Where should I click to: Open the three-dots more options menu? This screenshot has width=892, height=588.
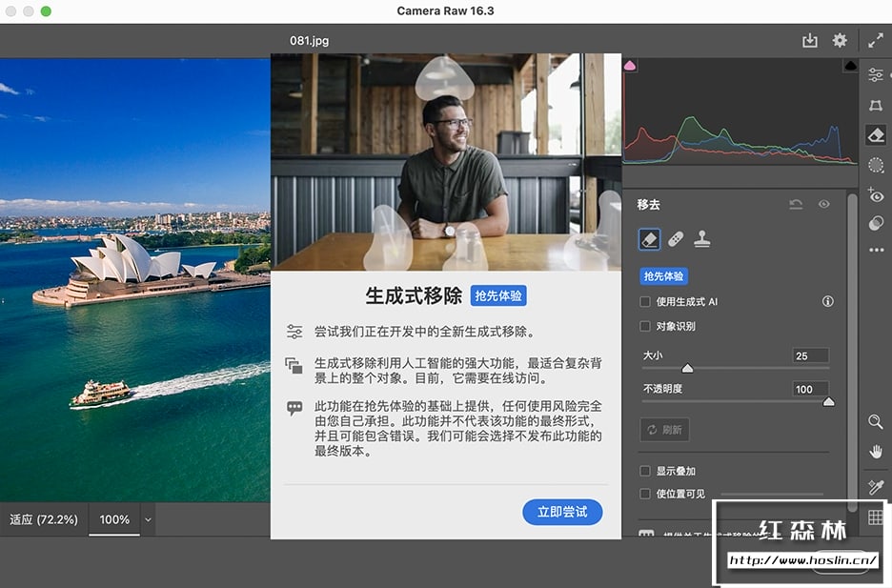[876, 251]
